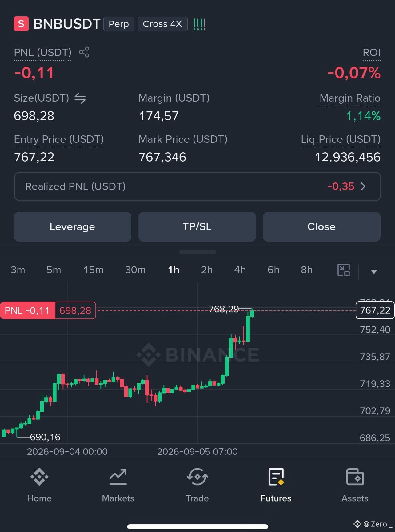Toggle the Size unit swap icon

[x=80, y=98]
